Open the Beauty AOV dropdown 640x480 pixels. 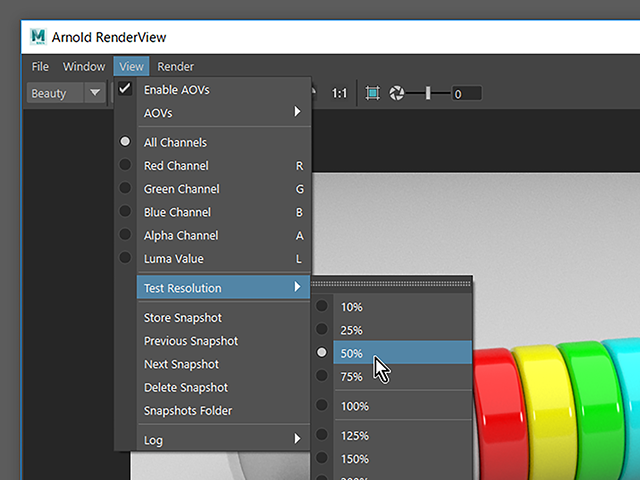pos(66,93)
